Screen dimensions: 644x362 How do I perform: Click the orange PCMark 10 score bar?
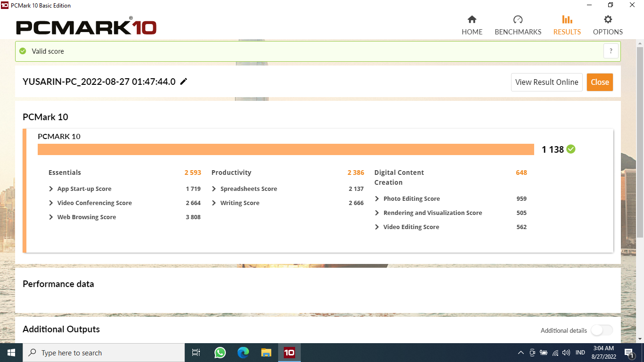click(x=286, y=149)
